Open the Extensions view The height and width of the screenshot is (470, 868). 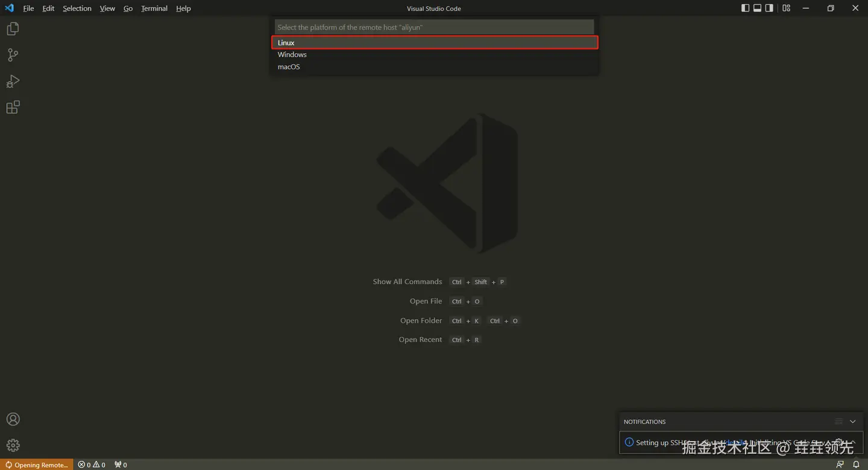(13, 107)
